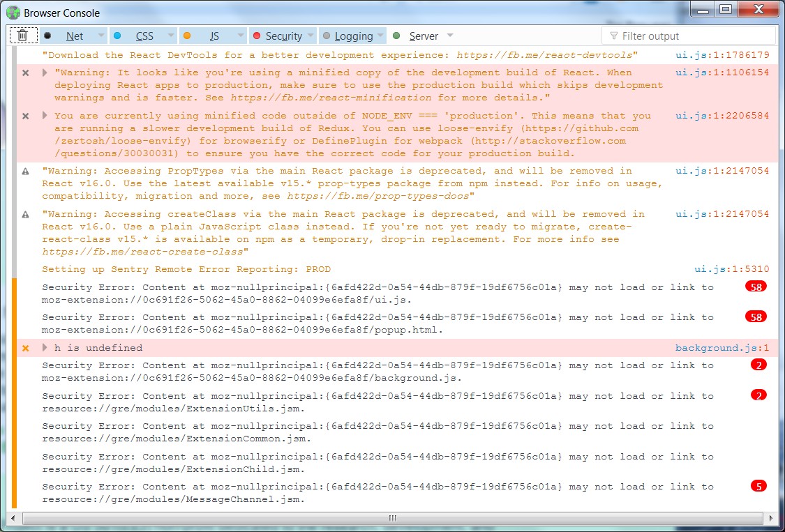Click error icon on React minified warning
Screen dimensions: 785x532
[26, 73]
